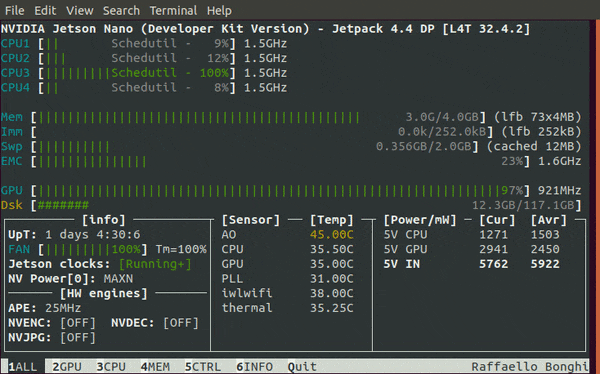Click the [Running+] Jetson clocks status
Viewport: 600px width, 374px height.
point(155,264)
